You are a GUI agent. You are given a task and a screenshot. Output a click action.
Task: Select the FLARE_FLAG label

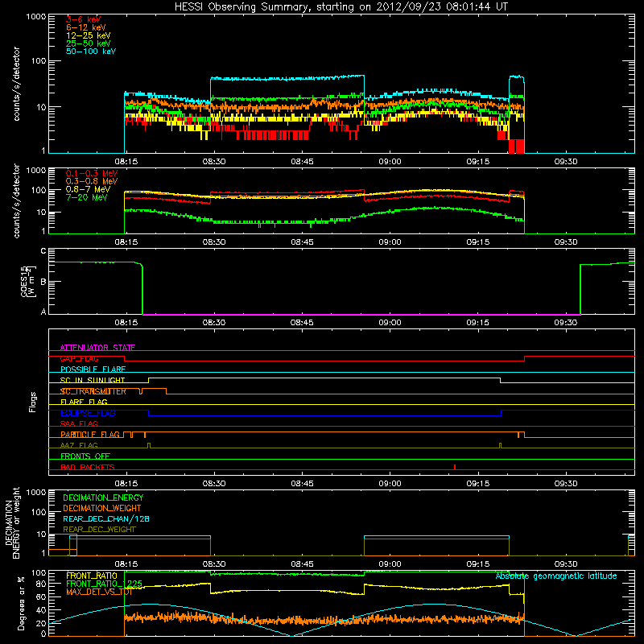pyautogui.click(x=84, y=402)
